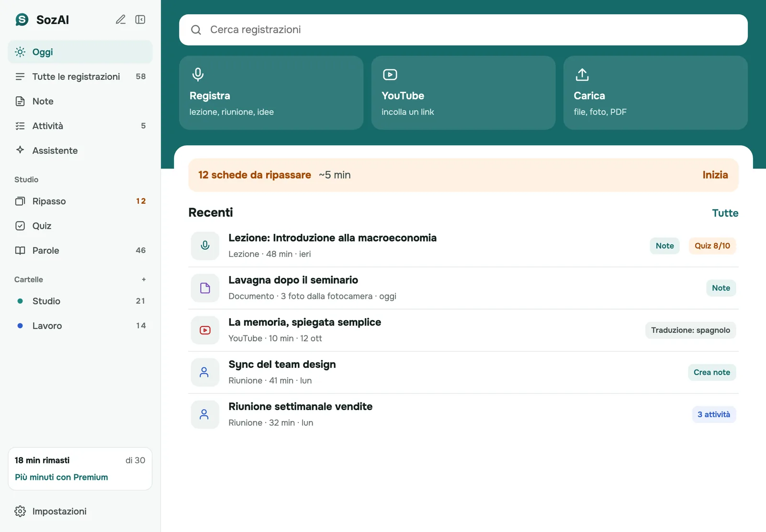Collapse the sidebar with panel icon
Viewport: 766px width, 532px height.
pos(140,20)
